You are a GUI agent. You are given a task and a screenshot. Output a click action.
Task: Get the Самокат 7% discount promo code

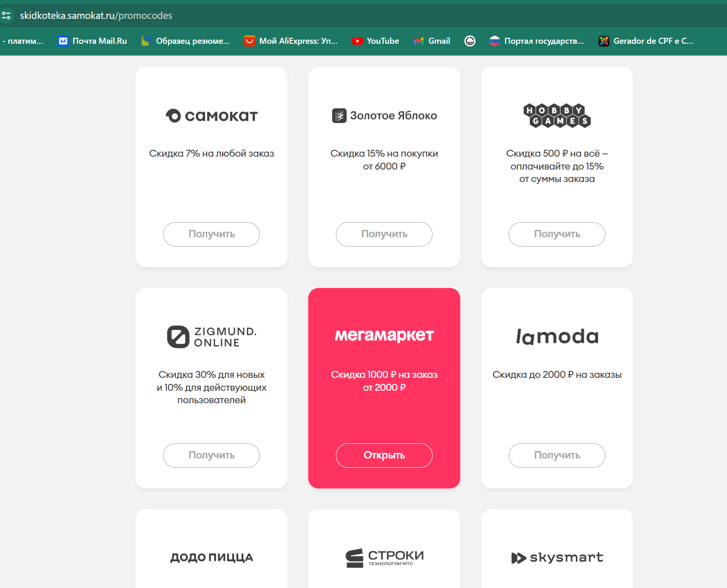point(211,234)
